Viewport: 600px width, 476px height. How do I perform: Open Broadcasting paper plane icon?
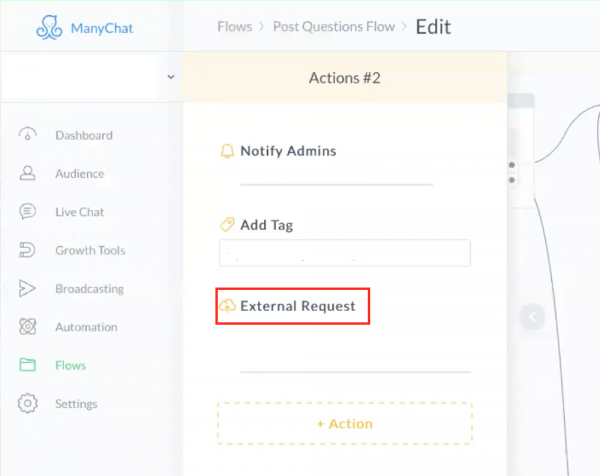(x=27, y=288)
